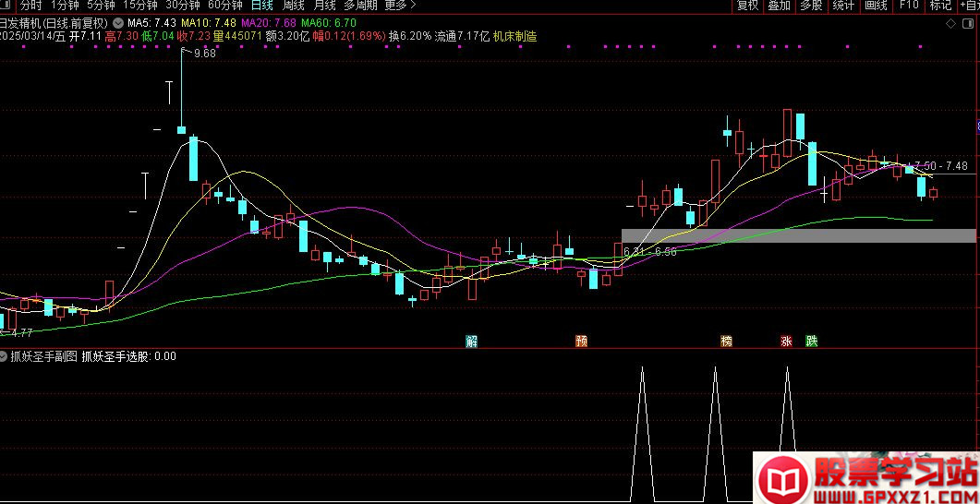Click the gray gap zone bar
The image size is (980, 504).
(x=798, y=235)
